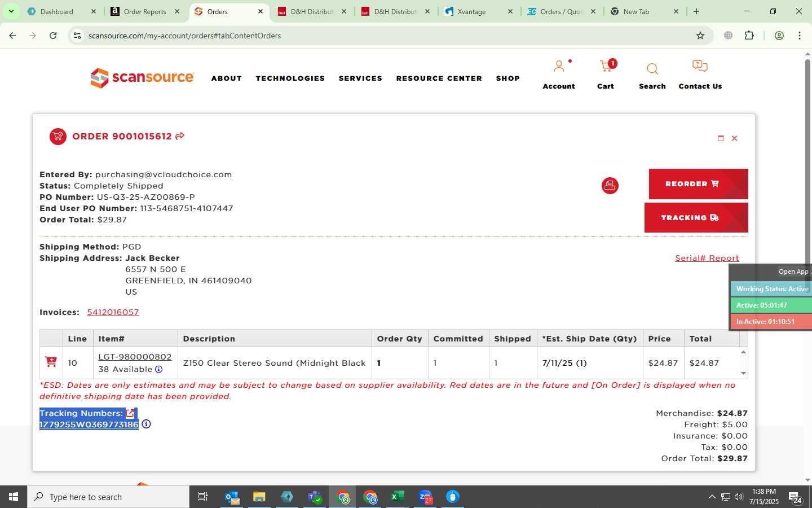Click the taskbar search box
812x508 pixels.
(x=108, y=497)
